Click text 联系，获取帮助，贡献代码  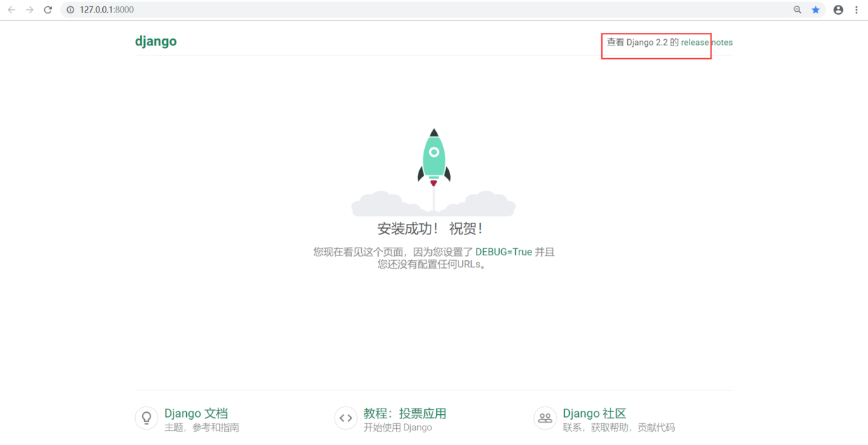click(x=619, y=428)
